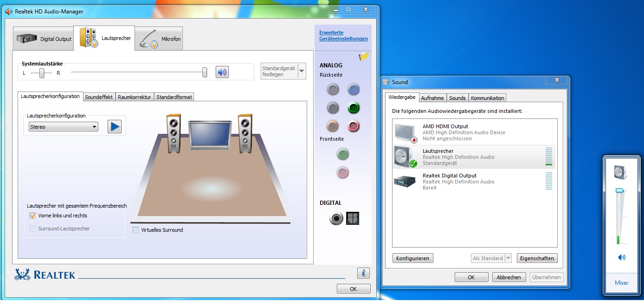Expand the Standardgerät festlegen dropdown arrow
The image size is (644, 301).
pyautogui.click(x=302, y=71)
